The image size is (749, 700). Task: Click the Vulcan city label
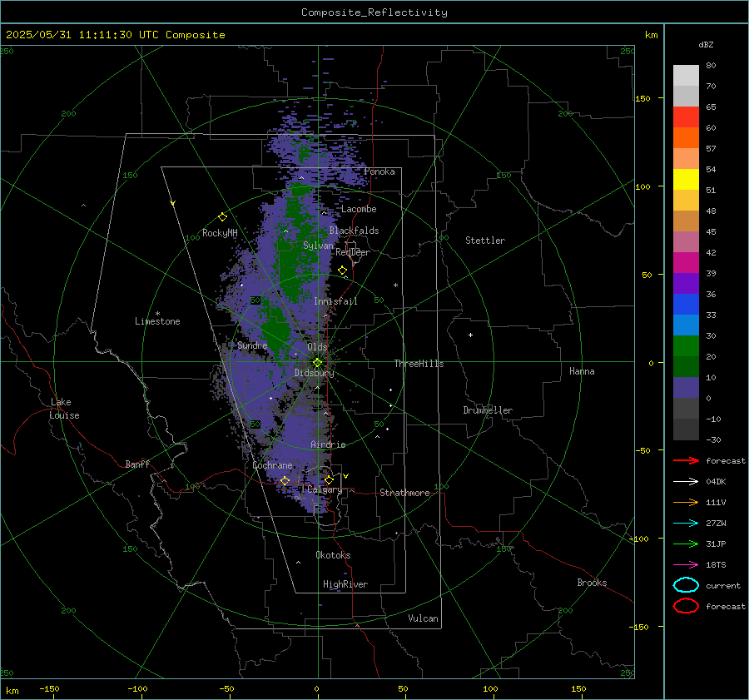click(x=423, y=618)
